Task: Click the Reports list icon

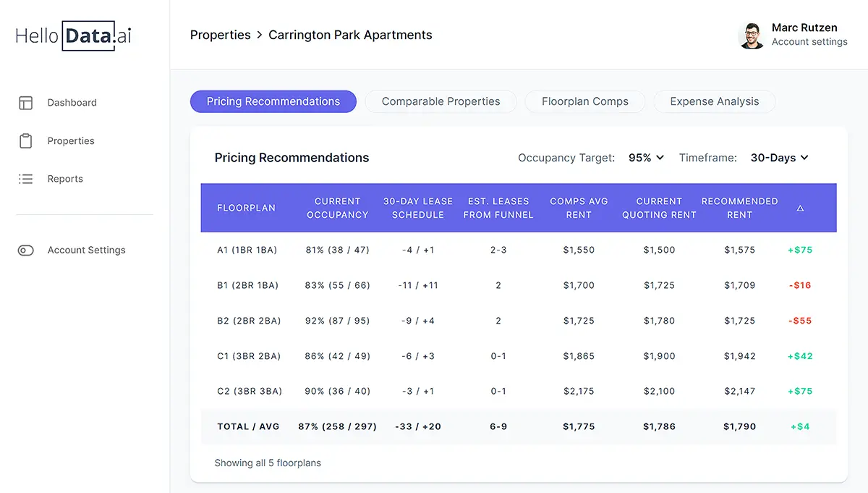Action: pos(26,179)
